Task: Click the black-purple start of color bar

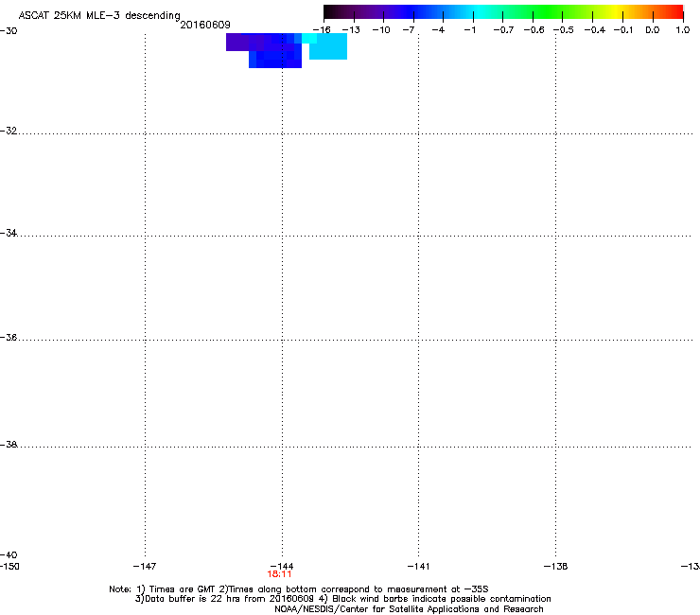Action: (x=339, y=12)
